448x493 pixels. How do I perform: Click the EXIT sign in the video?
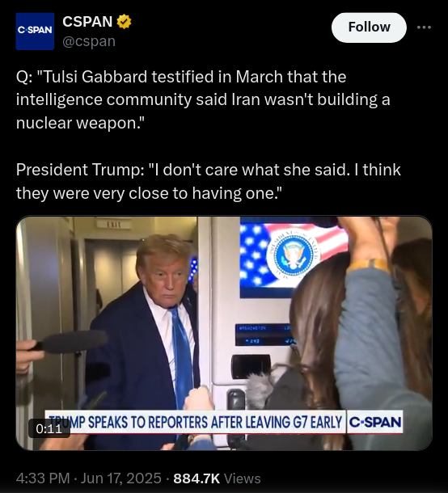[114, 224]
